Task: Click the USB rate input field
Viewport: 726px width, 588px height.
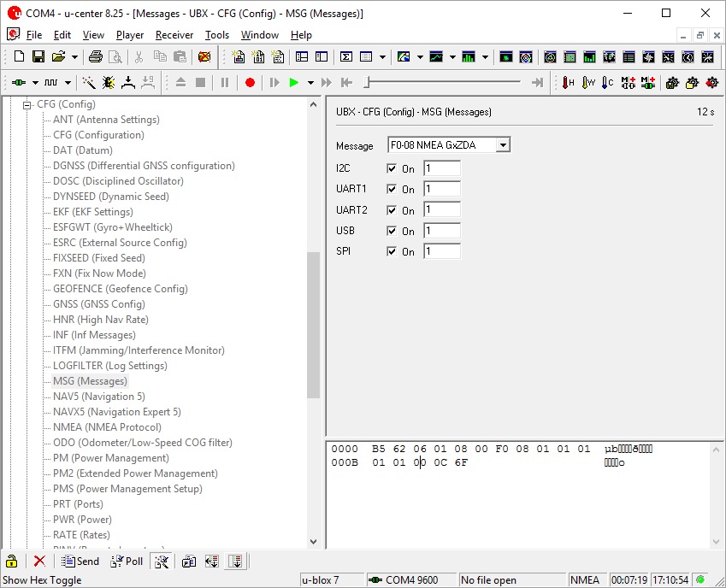Action: tap(442, 231)
